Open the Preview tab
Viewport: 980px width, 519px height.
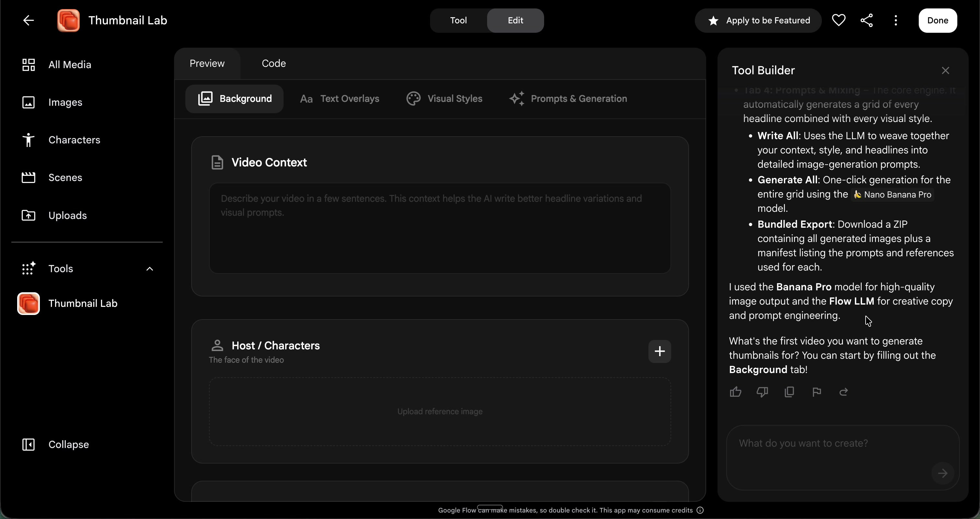(x=207, y=64)
